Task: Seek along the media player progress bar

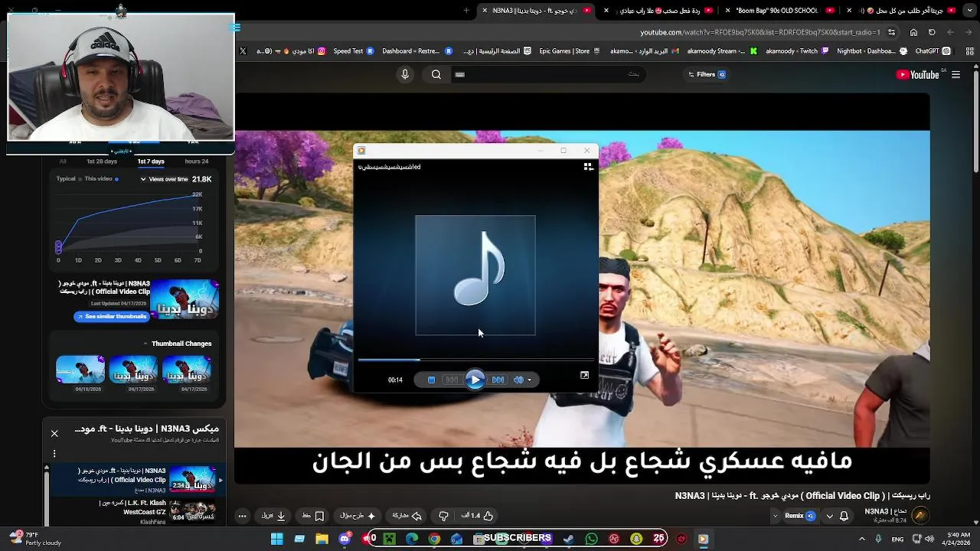Action: tap(475, 359)
